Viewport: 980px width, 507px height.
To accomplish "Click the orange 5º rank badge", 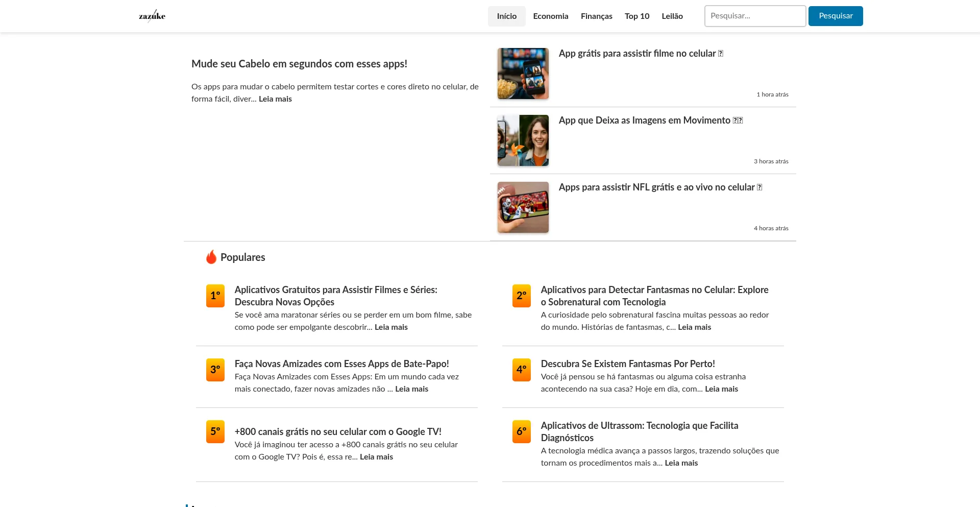I will tap(215, 431).
